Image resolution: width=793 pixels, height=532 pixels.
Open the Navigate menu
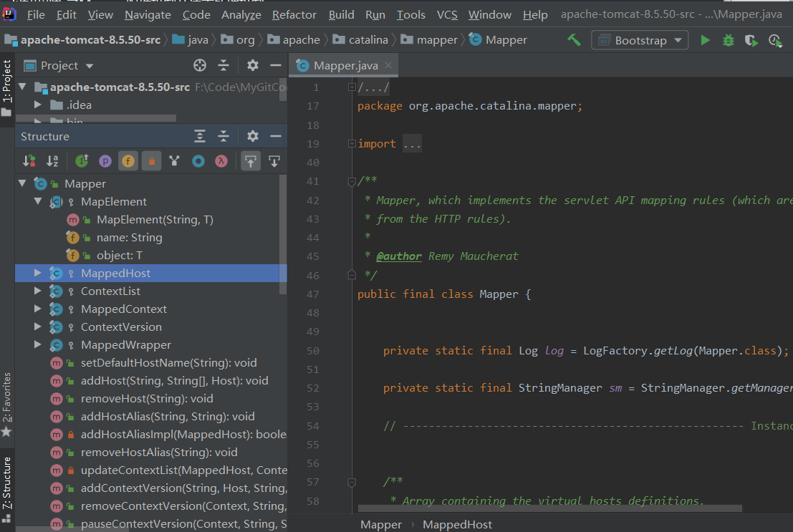(x=148, y=14)
